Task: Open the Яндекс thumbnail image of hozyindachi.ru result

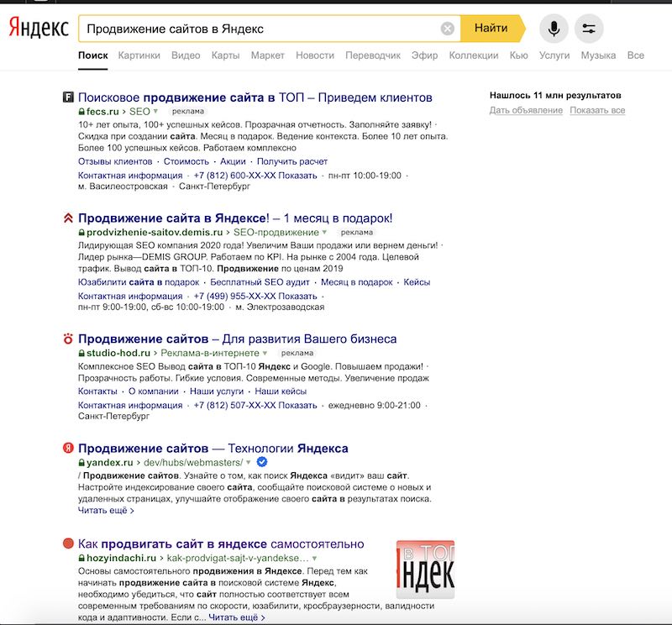Action: click(x=425, y=570)
